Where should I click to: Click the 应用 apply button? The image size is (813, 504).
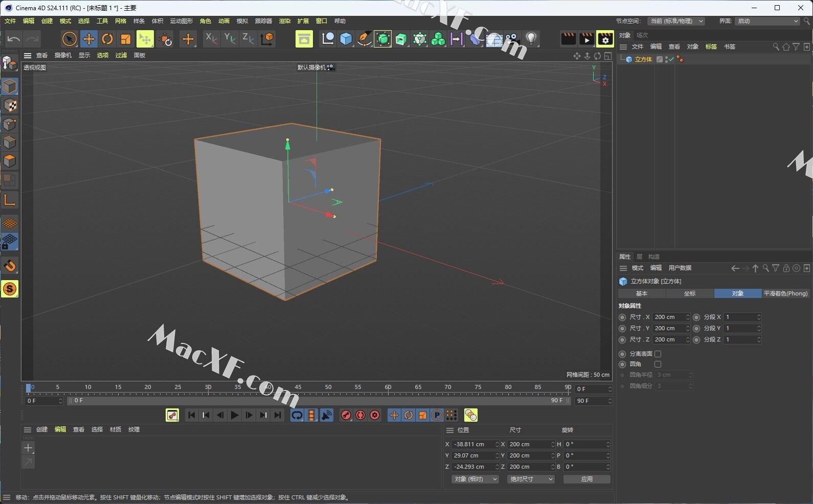[x=587, y=479]
